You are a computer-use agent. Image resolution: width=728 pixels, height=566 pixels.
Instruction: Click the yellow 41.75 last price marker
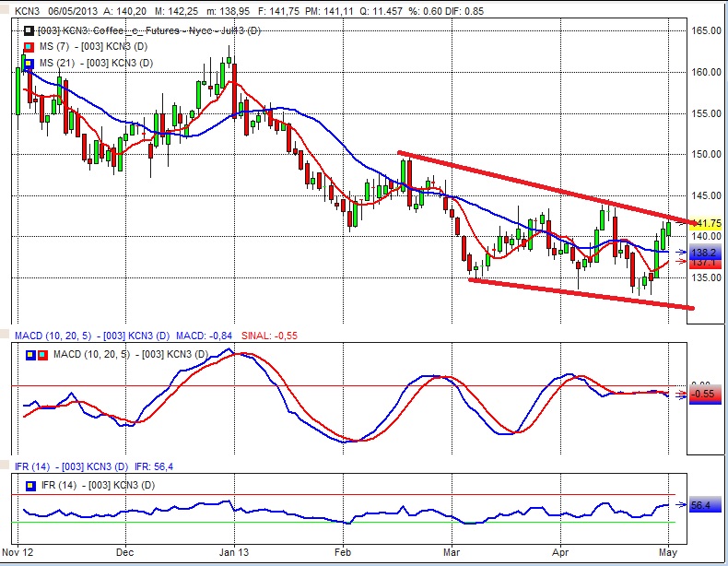pos(705,224)
